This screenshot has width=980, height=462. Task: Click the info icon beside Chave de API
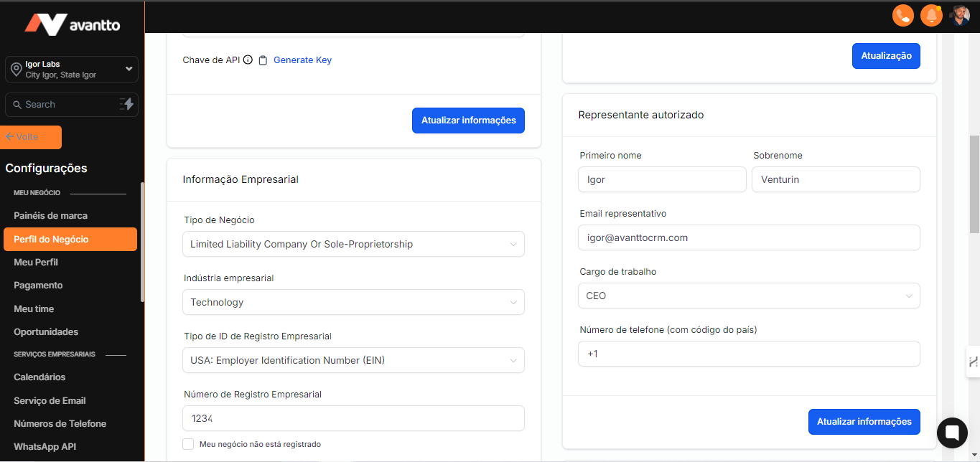[248, 60]
